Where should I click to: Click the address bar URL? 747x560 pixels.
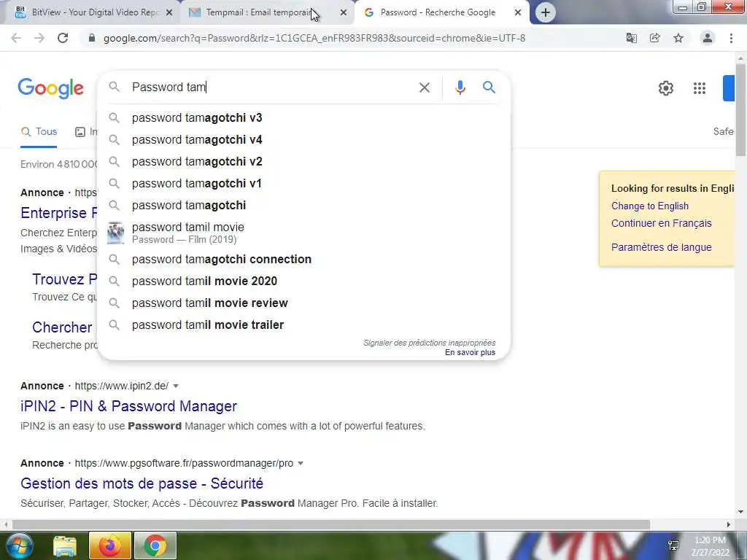point(314,38)
